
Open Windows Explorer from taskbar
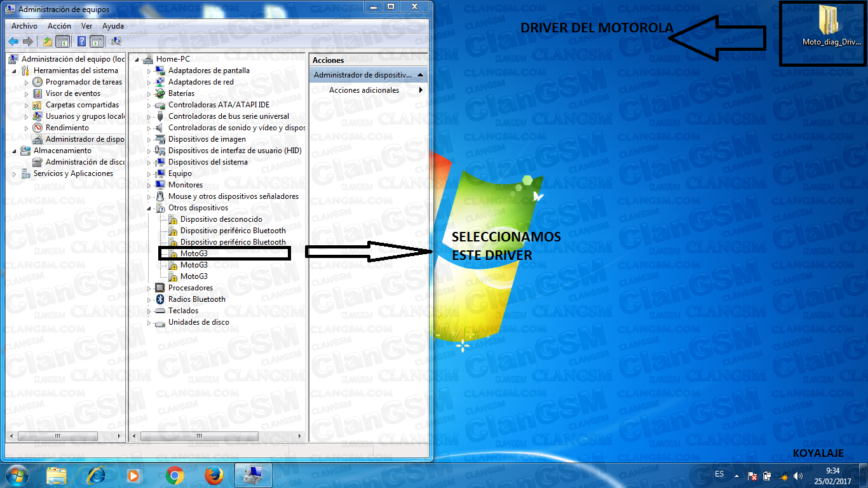(x=57, y=475)
